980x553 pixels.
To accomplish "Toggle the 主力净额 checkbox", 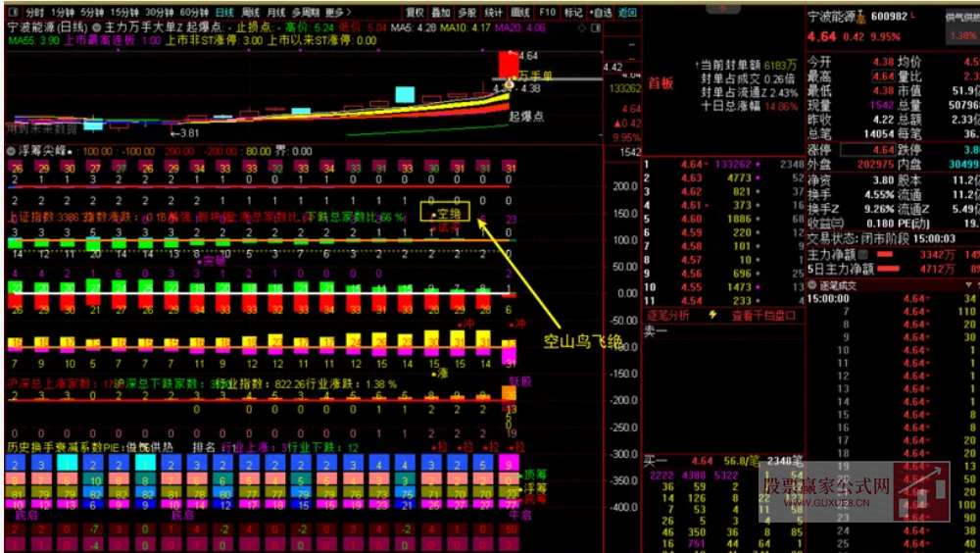I will 863,254.
